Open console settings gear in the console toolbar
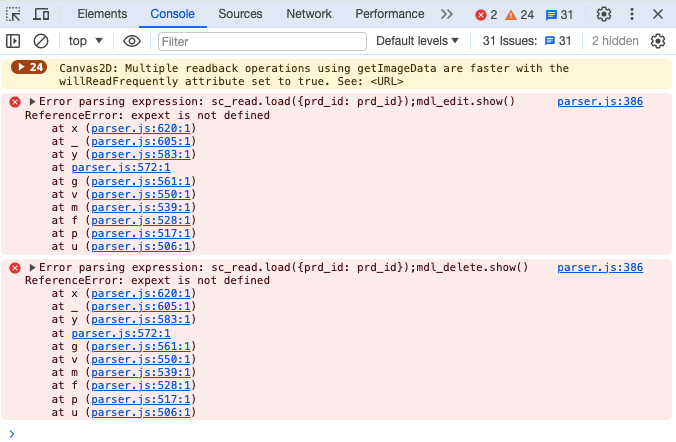 click(x=658, y=41)
